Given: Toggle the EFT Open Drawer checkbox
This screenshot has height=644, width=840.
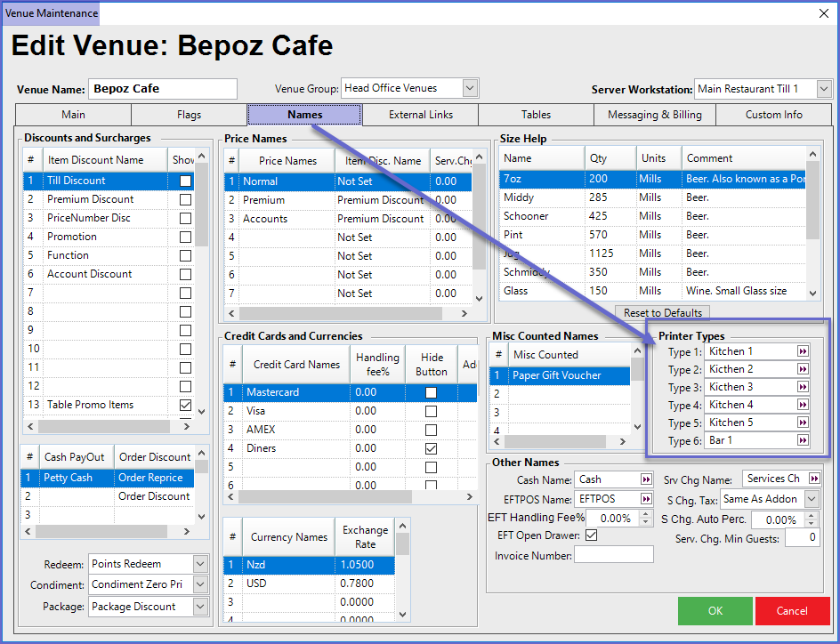Looking at the screenshot, I should [592, 535].
